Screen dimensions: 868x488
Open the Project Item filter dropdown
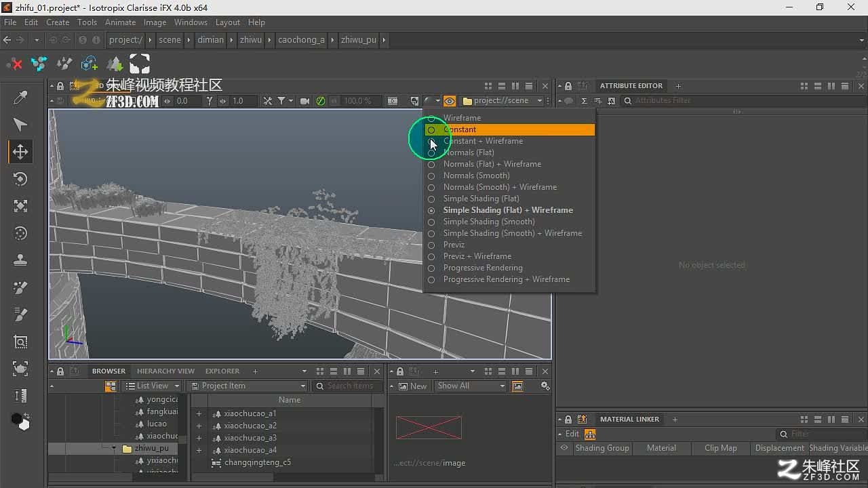pos(248,386)
